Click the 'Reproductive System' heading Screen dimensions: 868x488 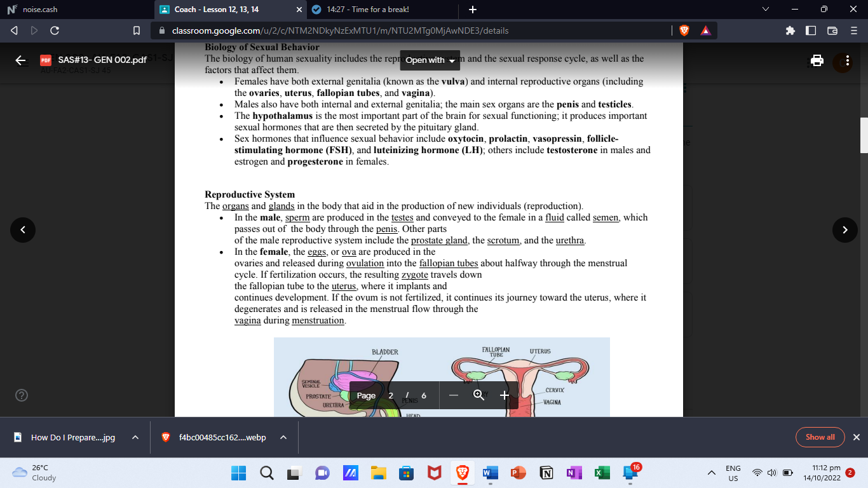point(250,194)
